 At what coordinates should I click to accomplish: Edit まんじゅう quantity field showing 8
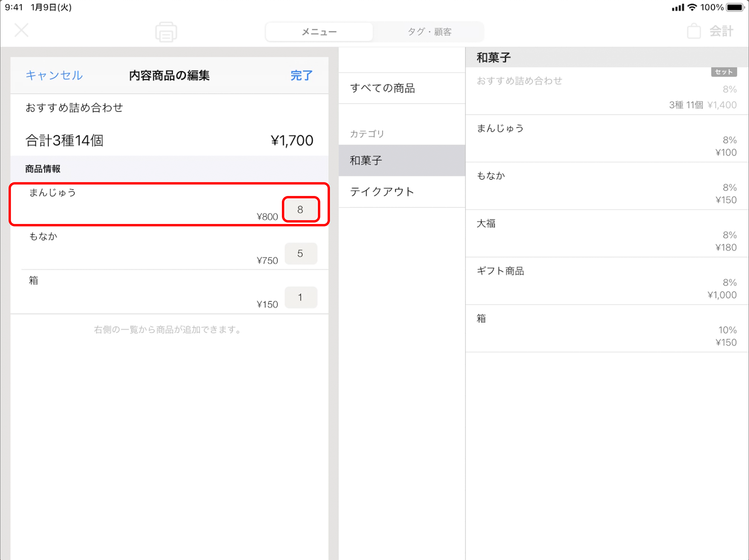point(301,209)
